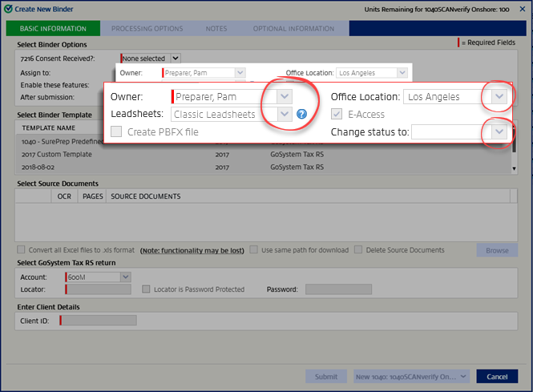Click the blue Leadsheets help icon
The height and width of the screenshot is (392, 533).
pyautogui.click(x=302, y=115)
